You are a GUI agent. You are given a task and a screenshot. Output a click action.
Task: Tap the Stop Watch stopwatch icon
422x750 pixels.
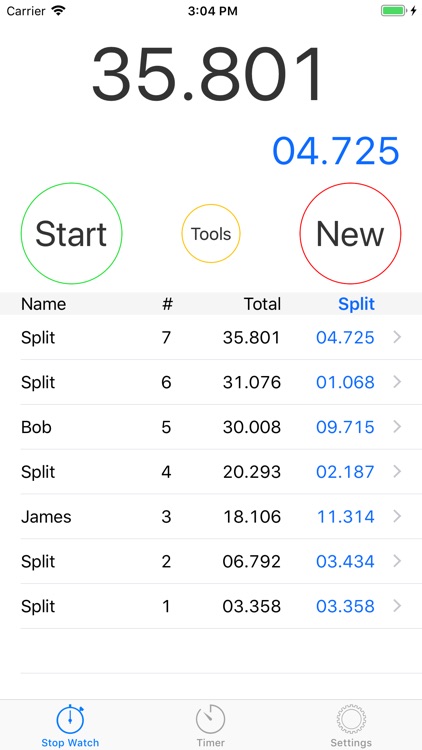(x=70, y=718)
